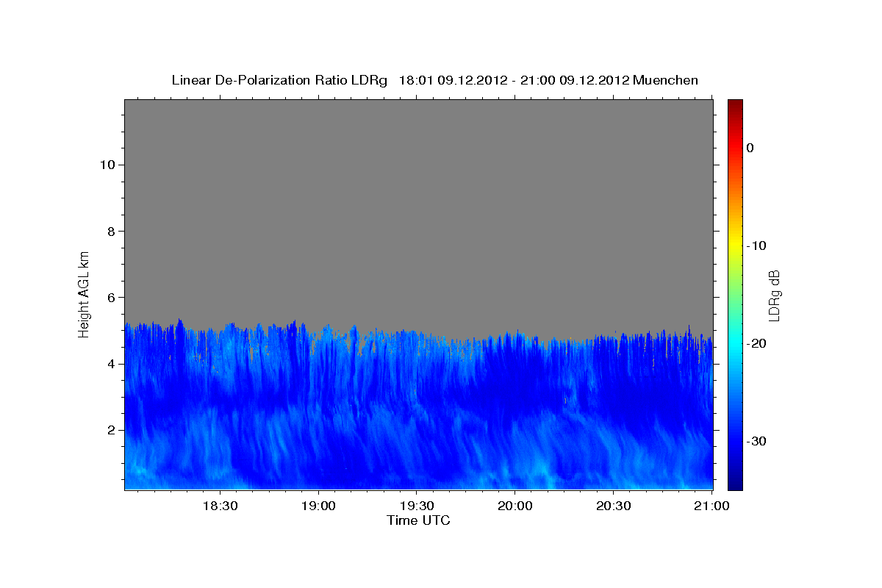Click the colorbar value 0
This screenshot has width=882, height=588.
(x=750, y=148)
